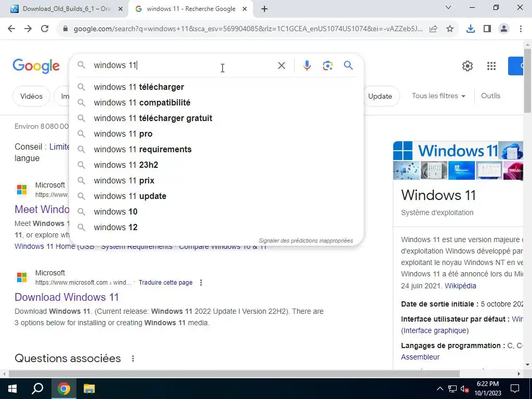Choose suggestion windows 12
The height and width of the screenshot is (399, 532).
(x=216, y=228)
